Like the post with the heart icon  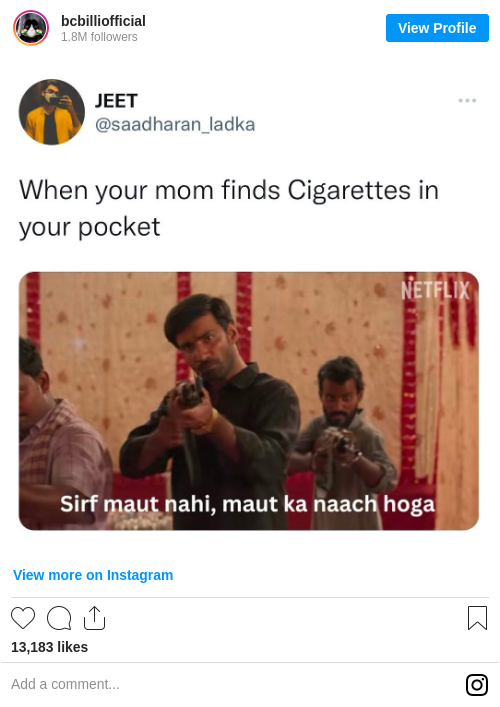click(23, 618)
